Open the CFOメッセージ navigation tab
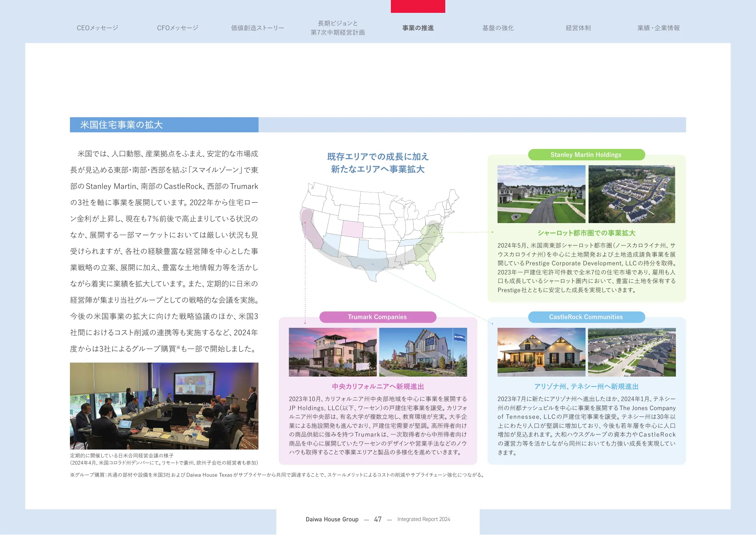The width and height of the screenshot is (756, 535). 178,28
